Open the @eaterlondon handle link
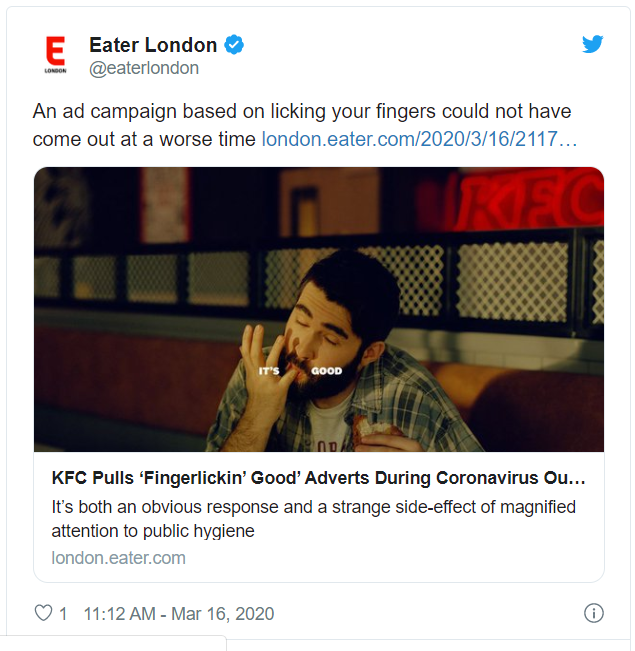 tap(144, 68)
